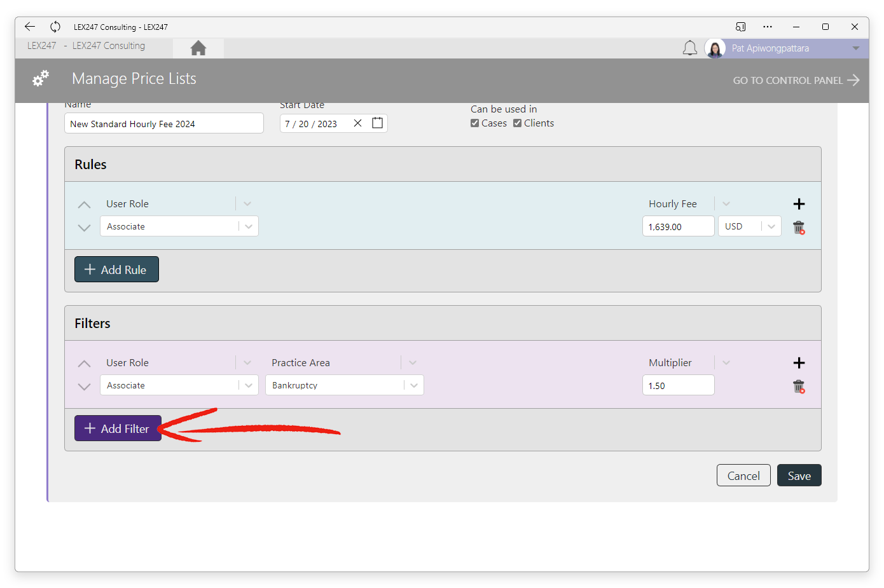The width and height of the screenshot is (884, 588).
Task: Open the three-dots more options menu
Action: (768, 27)
